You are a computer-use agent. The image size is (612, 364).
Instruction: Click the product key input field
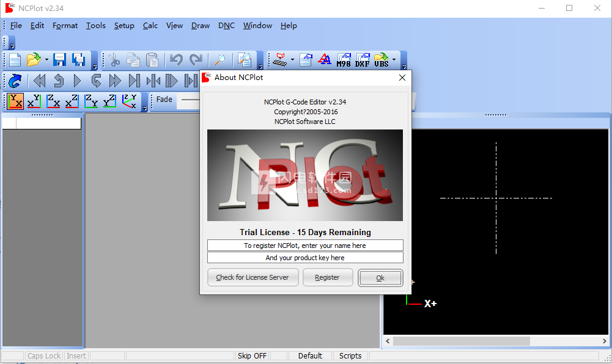[x=305, y=258]
